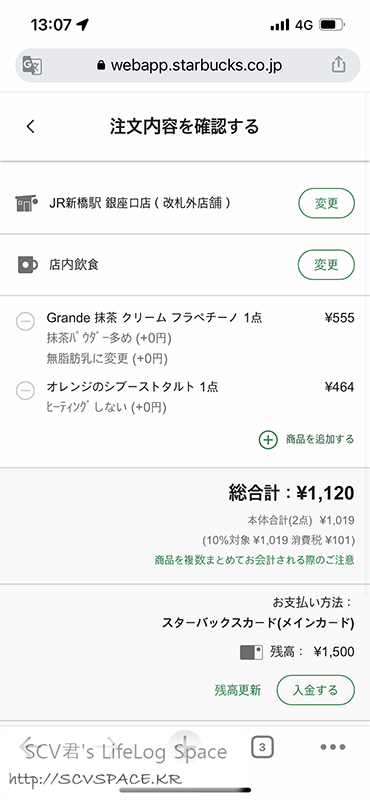Image resolution: width=370 pixels, height=800 pixels.
Task: Tap the 商品を追加する text link
Action: pyautogui.click(x=320, y=439)
